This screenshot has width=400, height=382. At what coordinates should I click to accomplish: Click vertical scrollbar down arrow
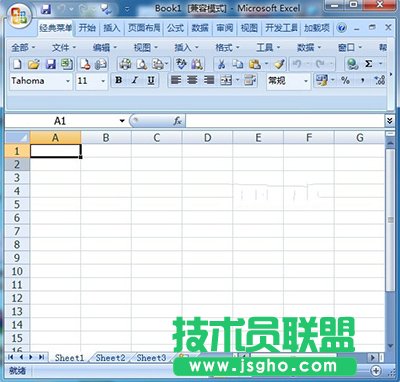coord(390,346)
